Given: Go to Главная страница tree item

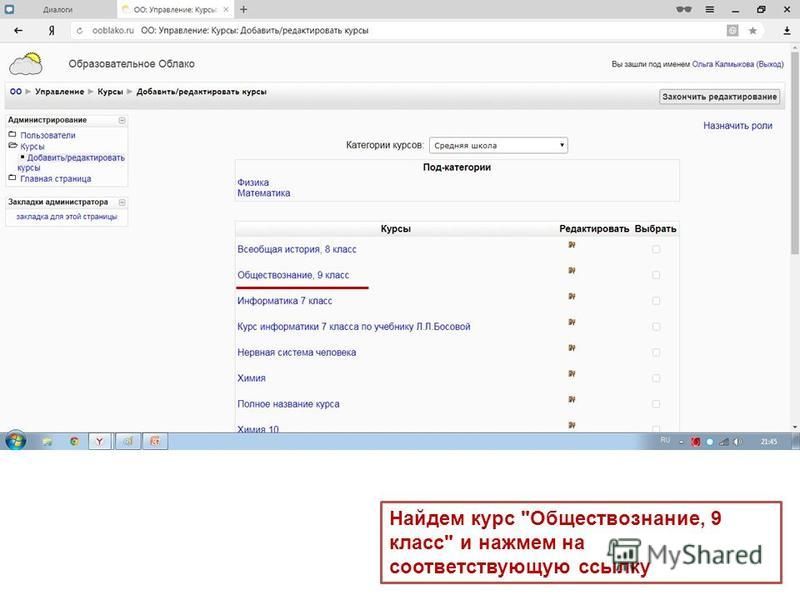Looking at the screenshot, I should (56, 179).
